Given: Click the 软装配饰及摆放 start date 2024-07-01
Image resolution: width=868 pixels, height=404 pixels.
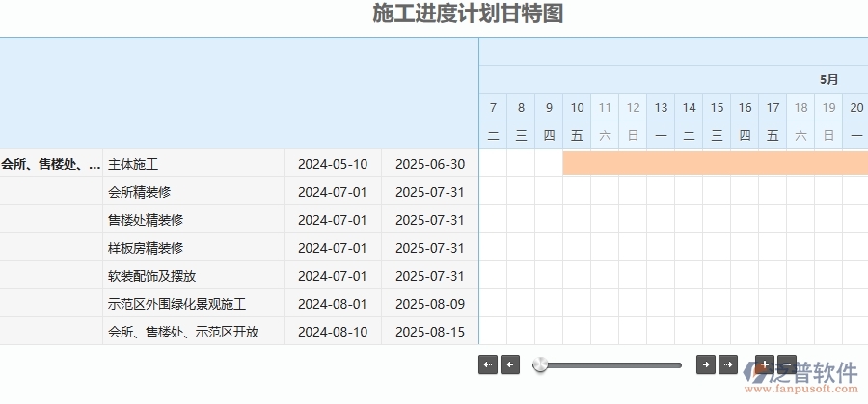Looking at the screenshot, I should click(x=332, y=276).
